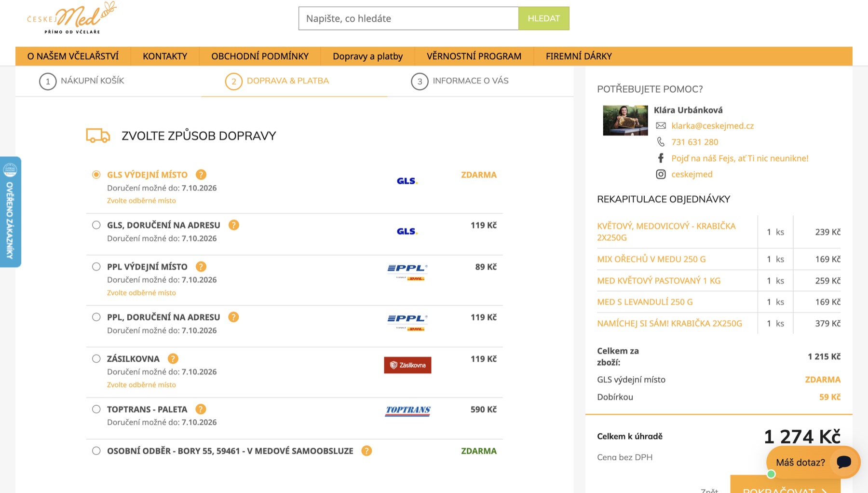Open help icon for PPL, doručení na adresu
868x493 pixels.
[x=233, y=317]
